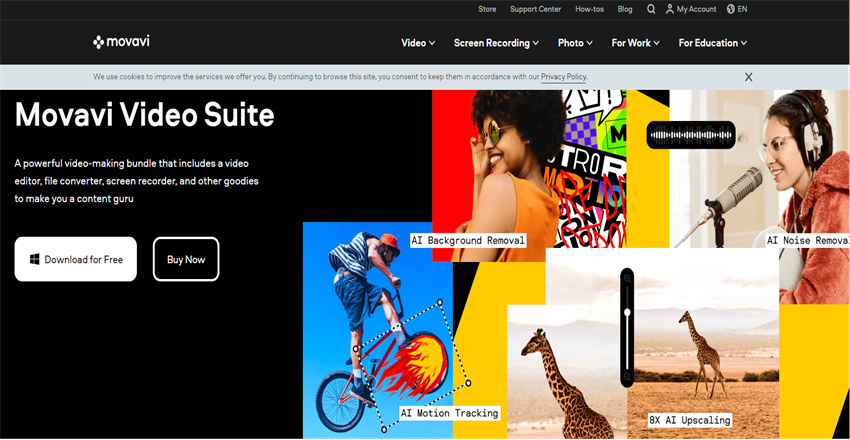The image size is (850, 440).
Task: Open the How-tos page
Action: point(589,9)
